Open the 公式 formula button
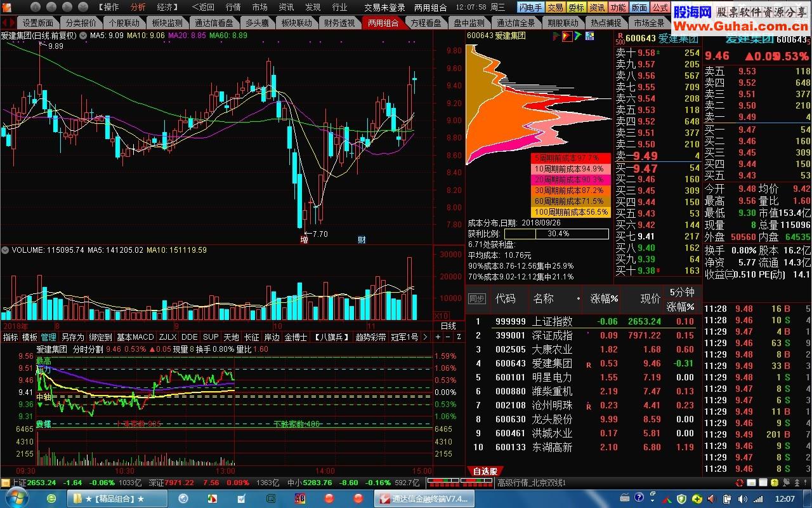This screenshot has width=812, height=508. [x=660, y=8]
